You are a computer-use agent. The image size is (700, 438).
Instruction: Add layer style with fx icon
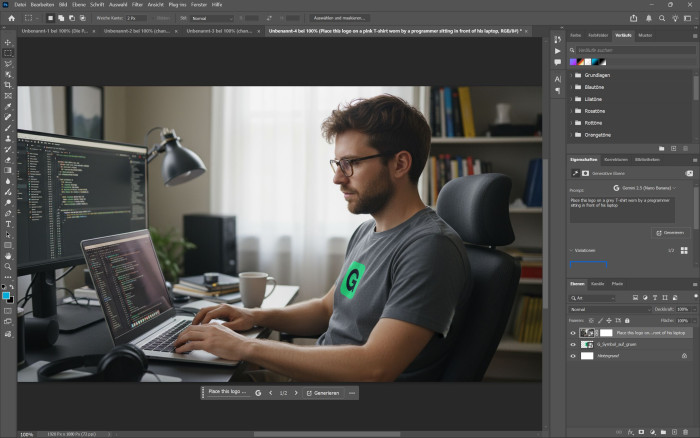[x=630, y=432]
